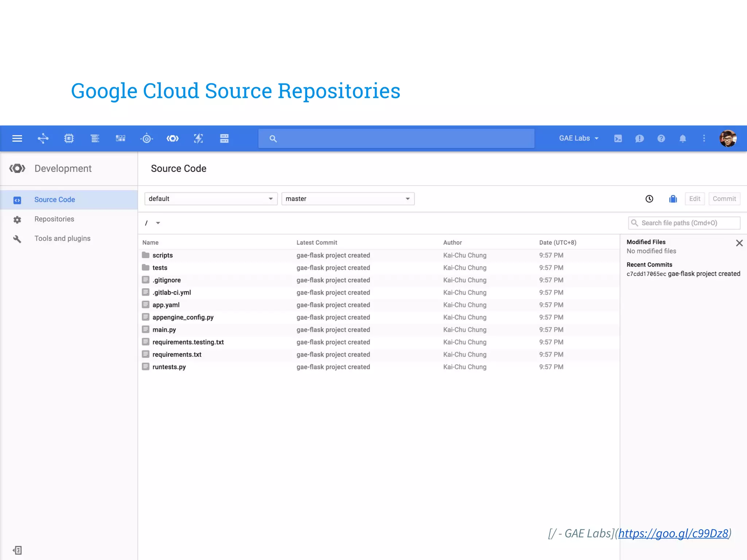747x560 pixels.
Task: Open the feedback speech bubble icon
Action: point(639,139)
